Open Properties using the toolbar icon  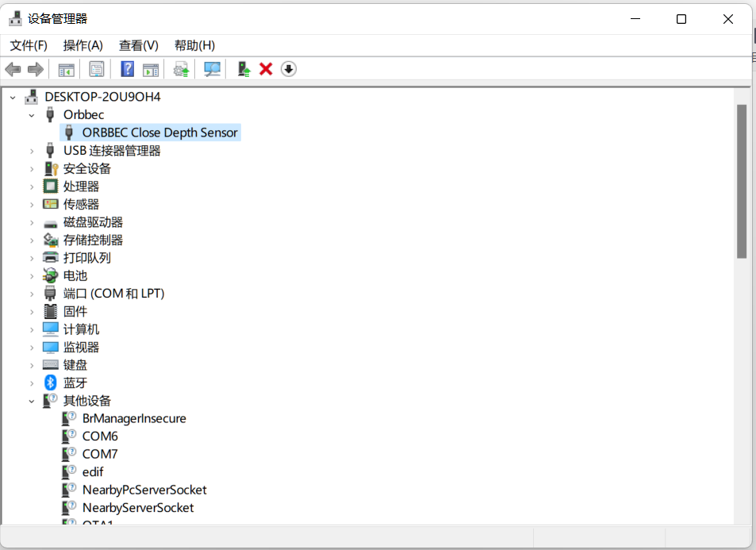[97, 69]
